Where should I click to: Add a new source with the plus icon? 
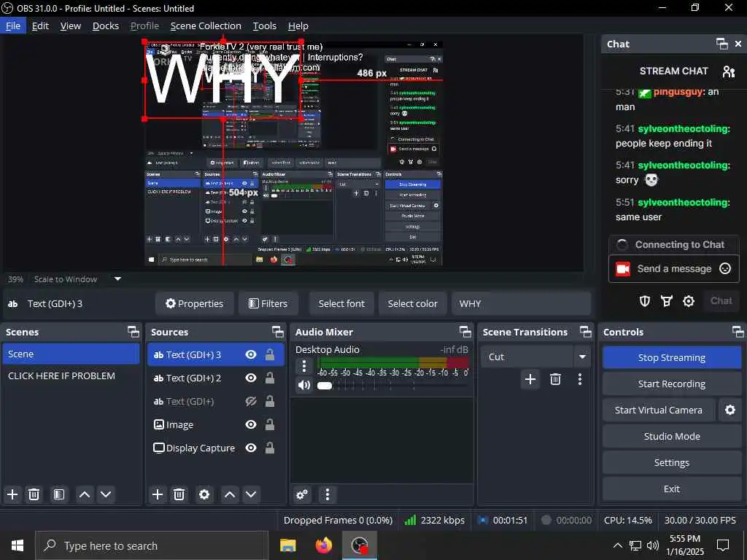(x=158, y=494)
